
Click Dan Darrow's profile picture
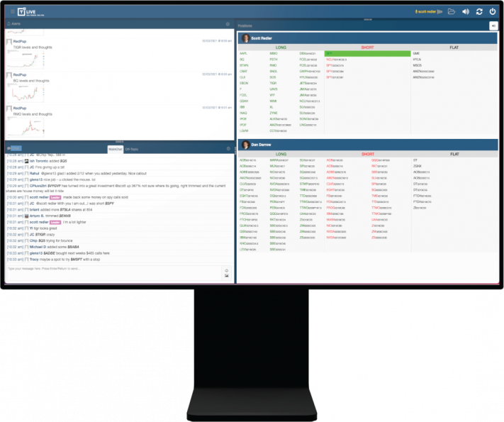[245, 145]
